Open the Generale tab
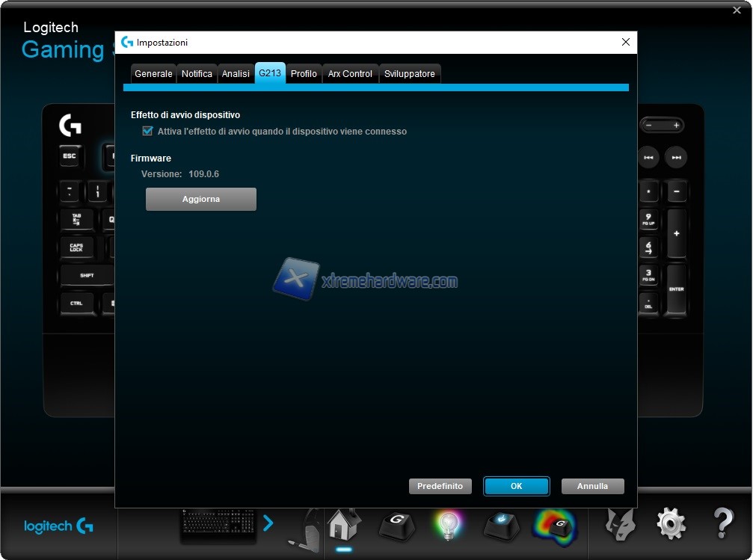753x560 pixels. click(x=153, y=73)
